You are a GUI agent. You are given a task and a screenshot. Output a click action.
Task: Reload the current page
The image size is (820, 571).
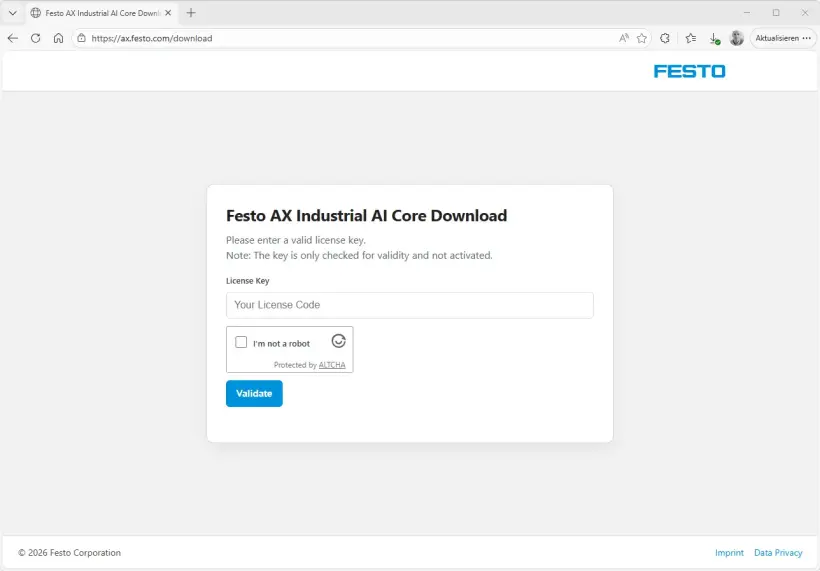pos(36,38)
